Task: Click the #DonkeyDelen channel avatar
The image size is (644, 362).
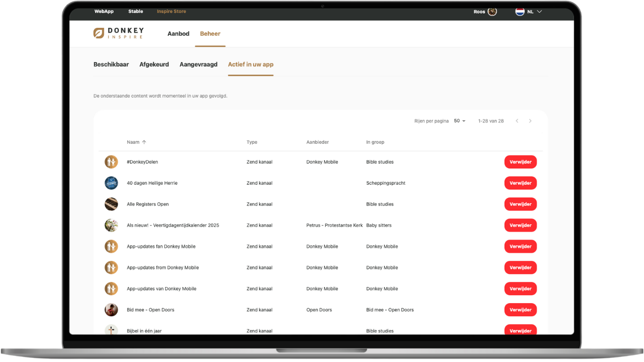Action: click(x=111, y=162)
